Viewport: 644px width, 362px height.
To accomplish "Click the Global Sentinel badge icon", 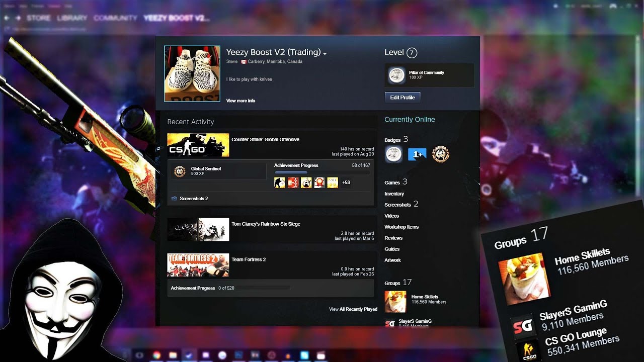I will pos(180,171).
